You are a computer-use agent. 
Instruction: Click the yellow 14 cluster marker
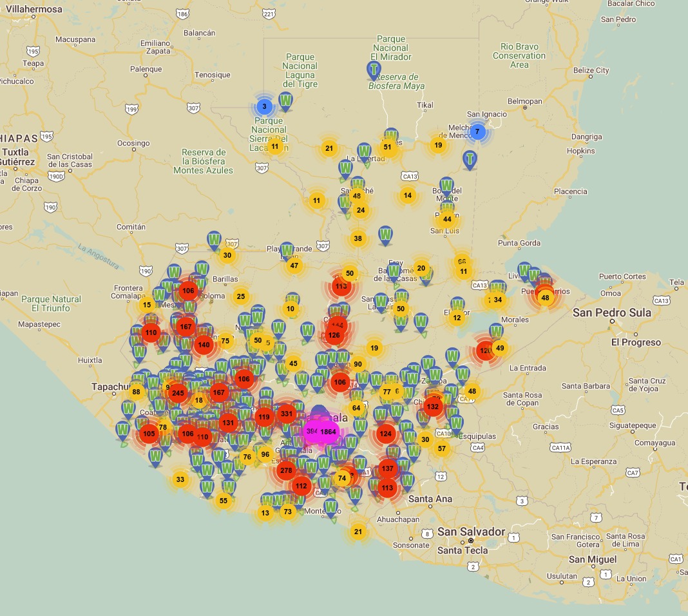coord(408,196)
